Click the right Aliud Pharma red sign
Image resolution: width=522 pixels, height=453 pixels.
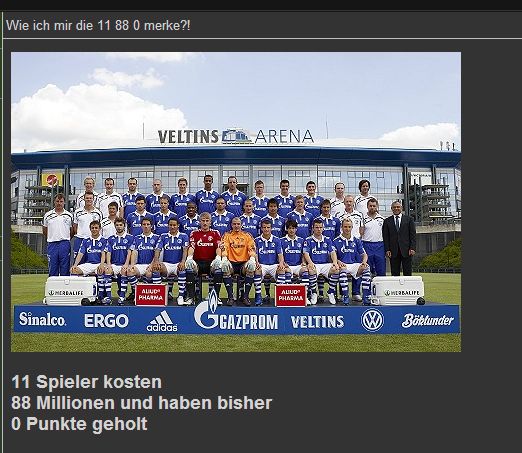[291, 295]
